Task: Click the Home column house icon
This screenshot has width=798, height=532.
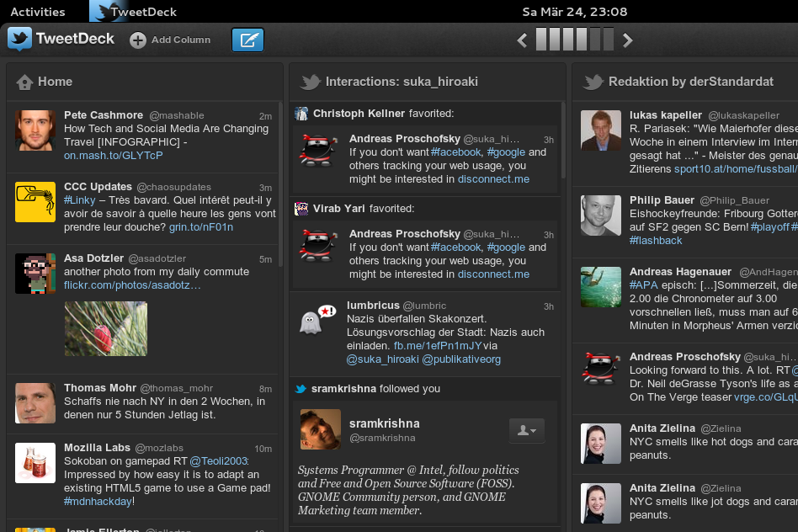Action: pyautogui.click(x=24, y=82)
